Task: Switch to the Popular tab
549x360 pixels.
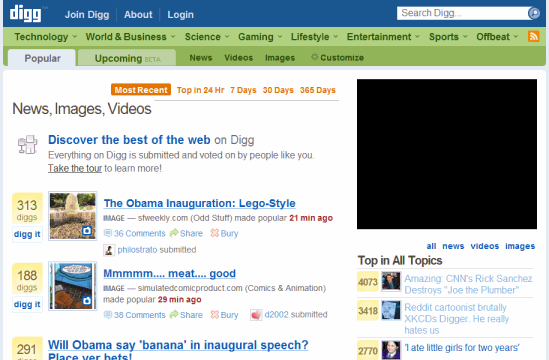Action: click(42, 58)
